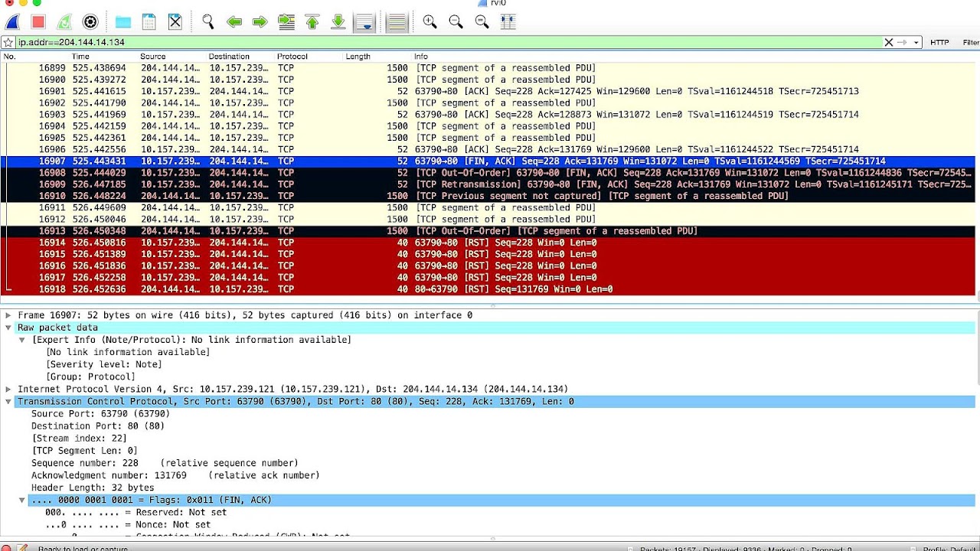Select Acknowledgment number: 131769 field
Screen dimensions: 980x551
(175, 475)
